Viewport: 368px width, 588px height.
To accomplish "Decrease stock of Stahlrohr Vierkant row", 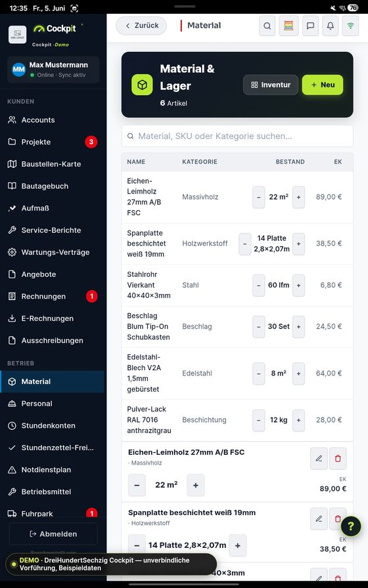I will [x=259, y=285].
